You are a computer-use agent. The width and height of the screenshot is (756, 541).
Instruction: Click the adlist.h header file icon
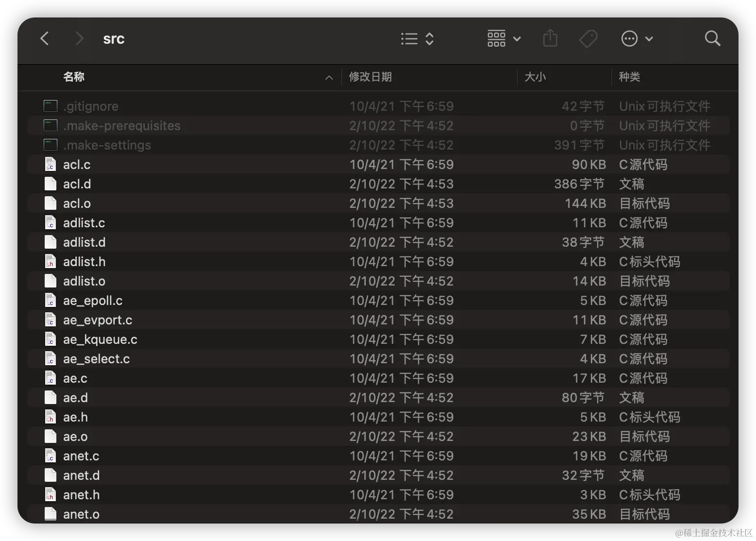51,261
